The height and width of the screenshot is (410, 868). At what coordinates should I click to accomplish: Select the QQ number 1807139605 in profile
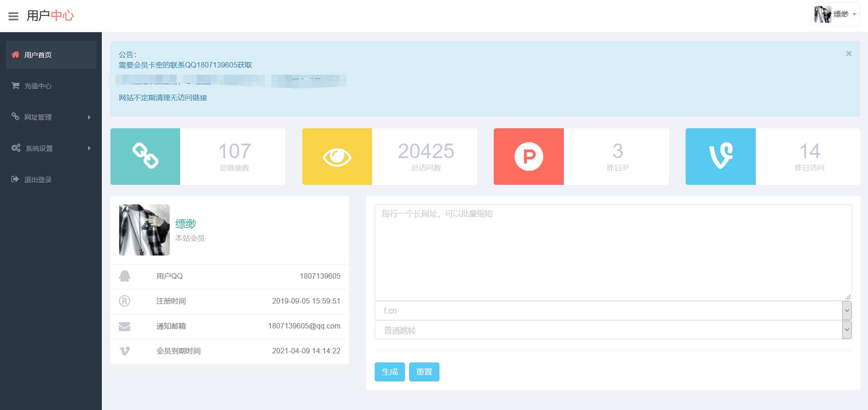pyautogui.click(x=320, y=276)
